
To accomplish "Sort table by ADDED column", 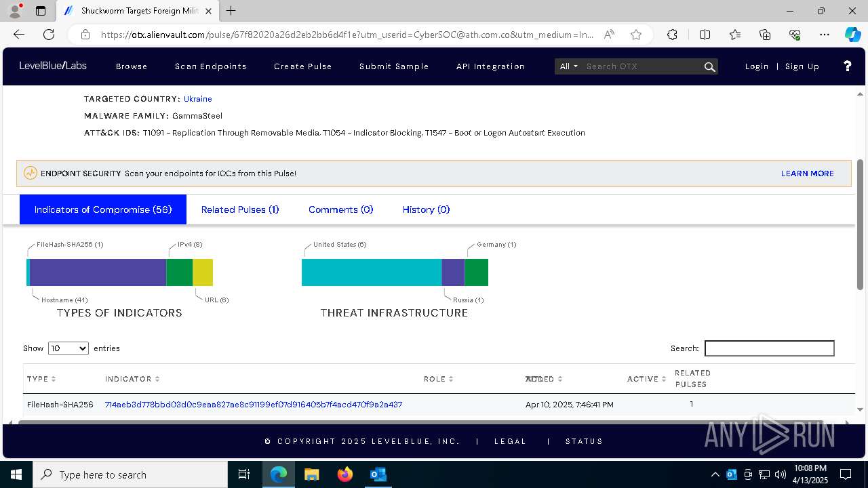I will [544, 379].
